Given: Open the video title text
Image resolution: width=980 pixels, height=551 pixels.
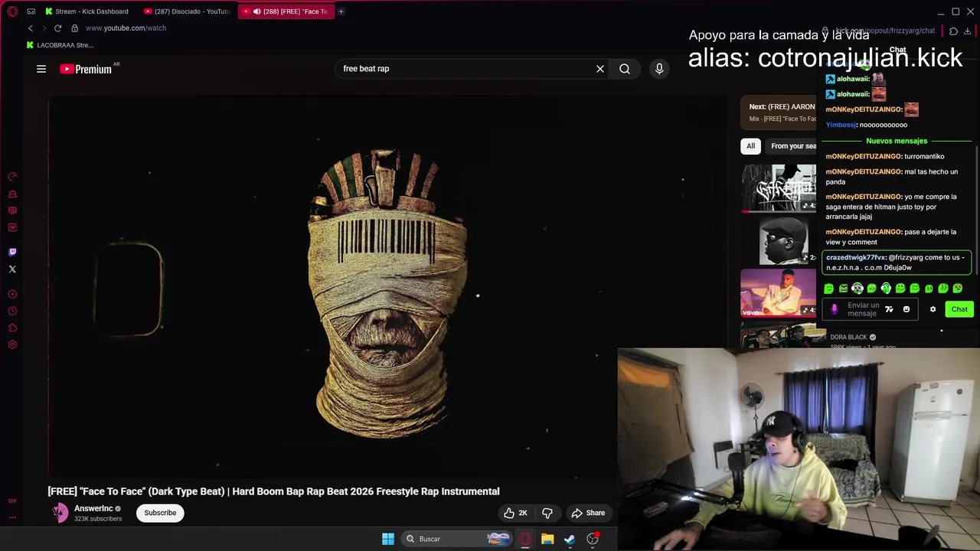Looking at the screenshot, I should pyautogui.click(x=273, y=491).
